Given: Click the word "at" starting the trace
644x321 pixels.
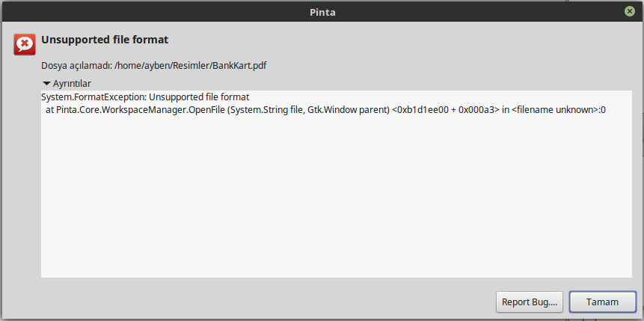Looking at the screenshot, I should 49,110.
